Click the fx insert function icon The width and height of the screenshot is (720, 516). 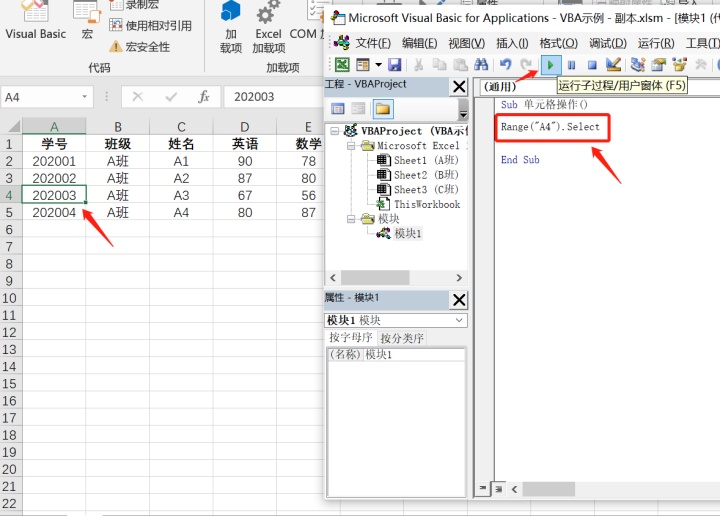[x=203, y=97]
